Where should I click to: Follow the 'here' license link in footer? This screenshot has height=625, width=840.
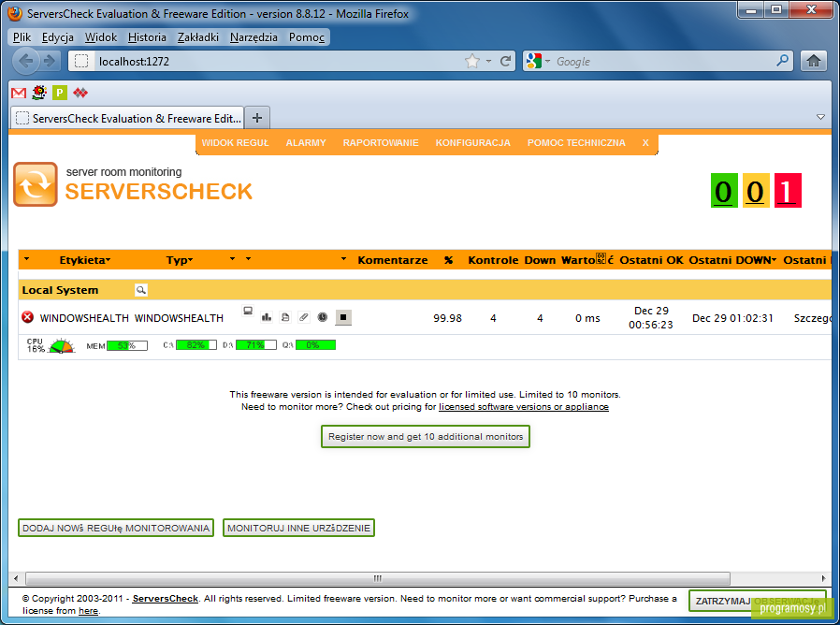[88, 611]
